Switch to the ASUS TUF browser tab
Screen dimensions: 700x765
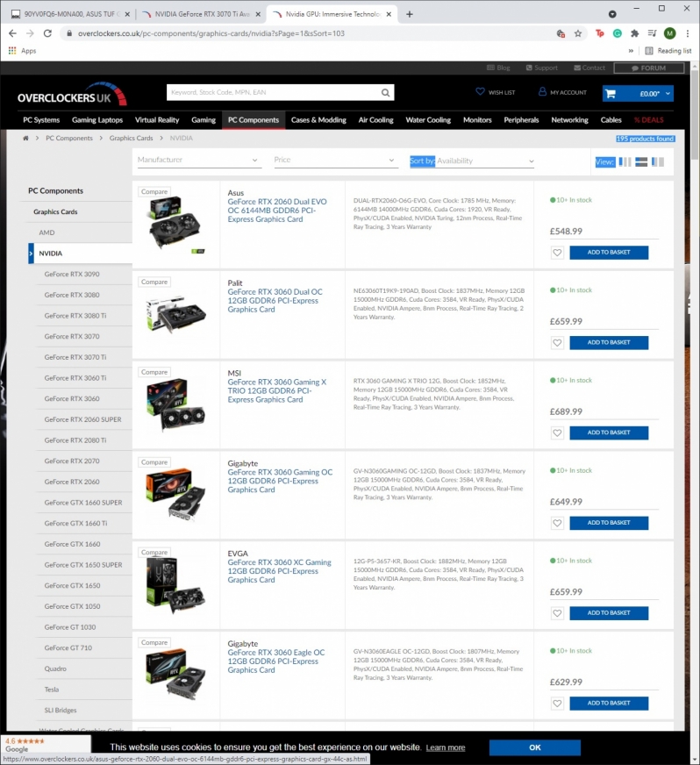71,14
